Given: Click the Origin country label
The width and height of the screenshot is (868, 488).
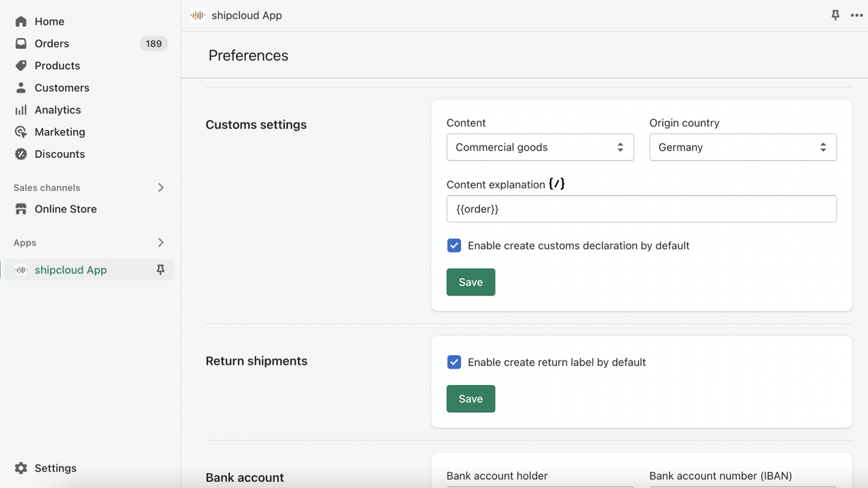Looking at the screenshot, I should point(684,123).
